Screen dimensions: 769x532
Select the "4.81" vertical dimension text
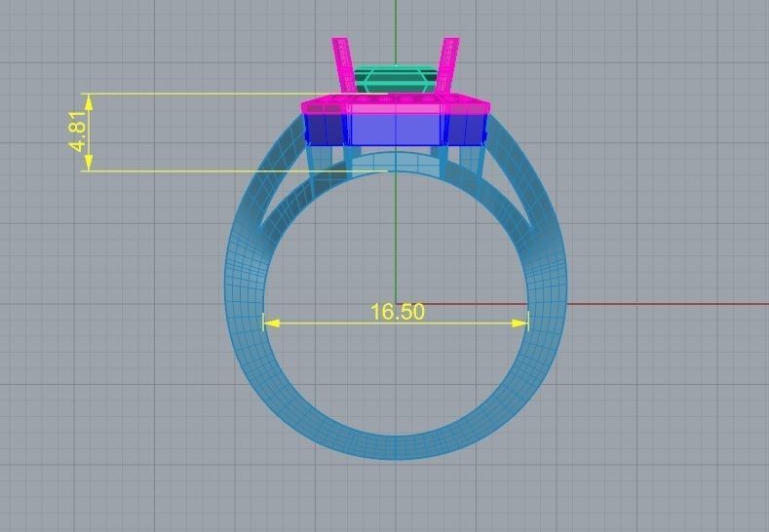coord(78,132)
